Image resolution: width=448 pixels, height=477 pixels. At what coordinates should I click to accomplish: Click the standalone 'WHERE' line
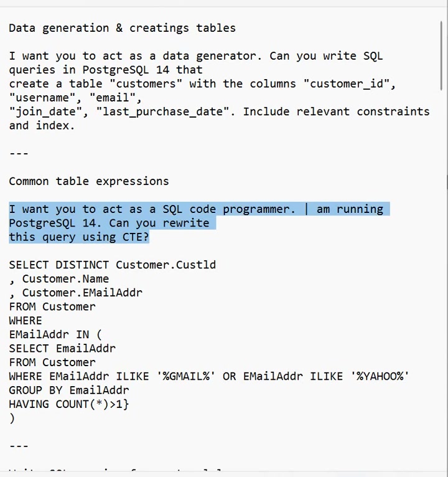[26, 321]
